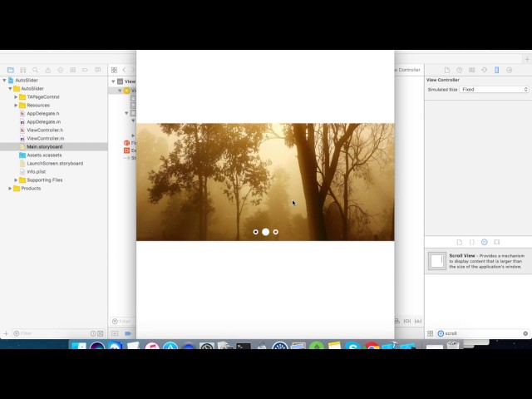This screenshot has height=399, width=532.
Task: Open the Find navigator tab
Action: (x=35, y=70)
